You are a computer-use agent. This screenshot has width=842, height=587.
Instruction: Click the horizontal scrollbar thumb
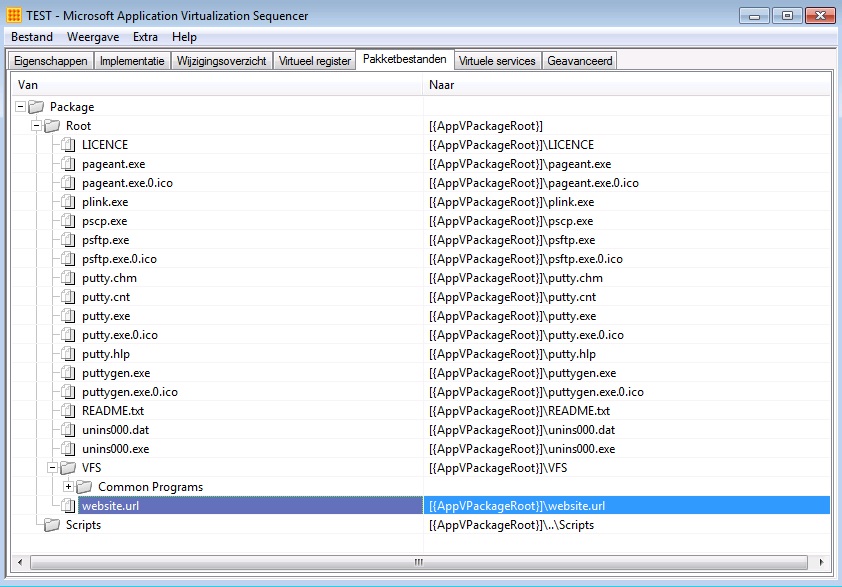418,562
